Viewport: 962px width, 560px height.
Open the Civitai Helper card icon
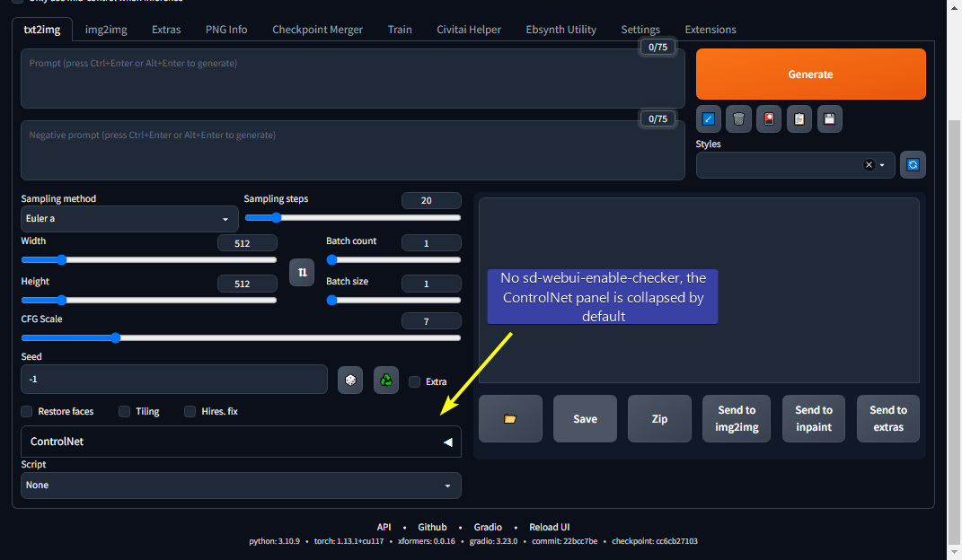pos(769,118)
